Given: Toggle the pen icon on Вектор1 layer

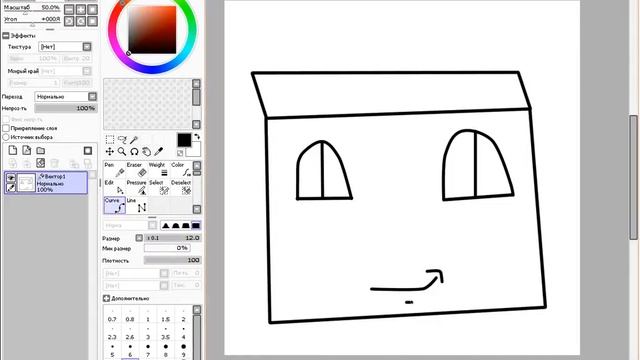Looking at the screenshot, I should [11, 187].
